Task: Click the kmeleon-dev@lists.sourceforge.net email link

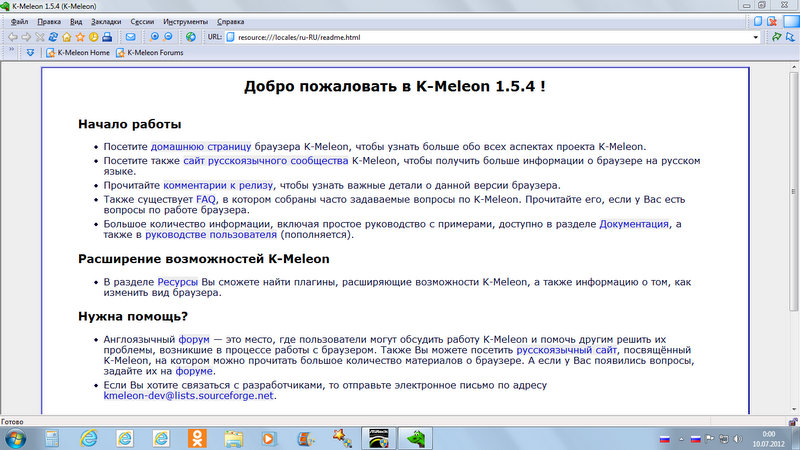Action: pyautogui.click(x=188, y=396)
